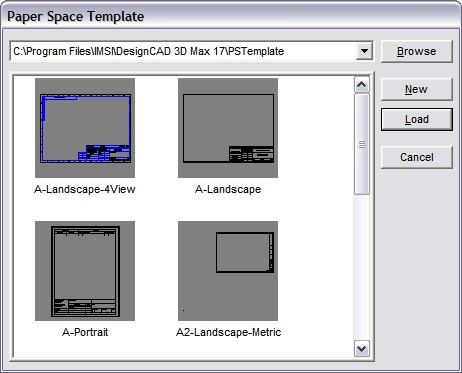Select the A-Landscape-4View template thumbnail
Viewport: 462px width, 373px height.
coord(85,128)
